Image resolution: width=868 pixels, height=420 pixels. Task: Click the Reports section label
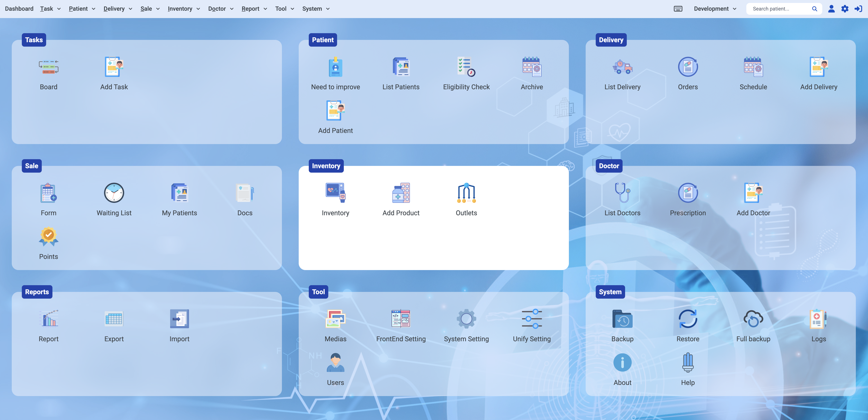[x=37, y=292]
